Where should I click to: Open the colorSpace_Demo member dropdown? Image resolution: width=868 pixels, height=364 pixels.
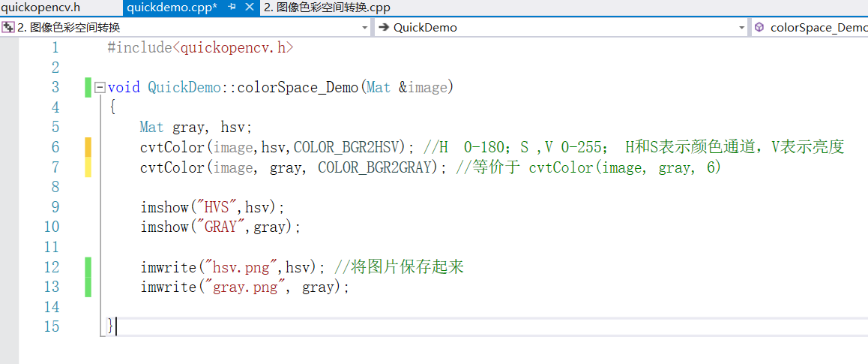point(819,28)
